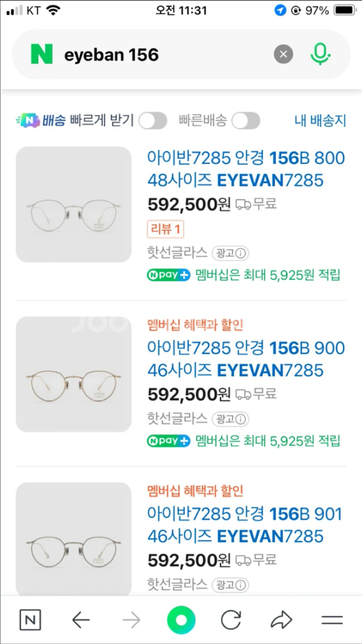The image size is (362, 644).
Task: Tap 광고 info marker on first listing
Action: (x=230, y=252)
